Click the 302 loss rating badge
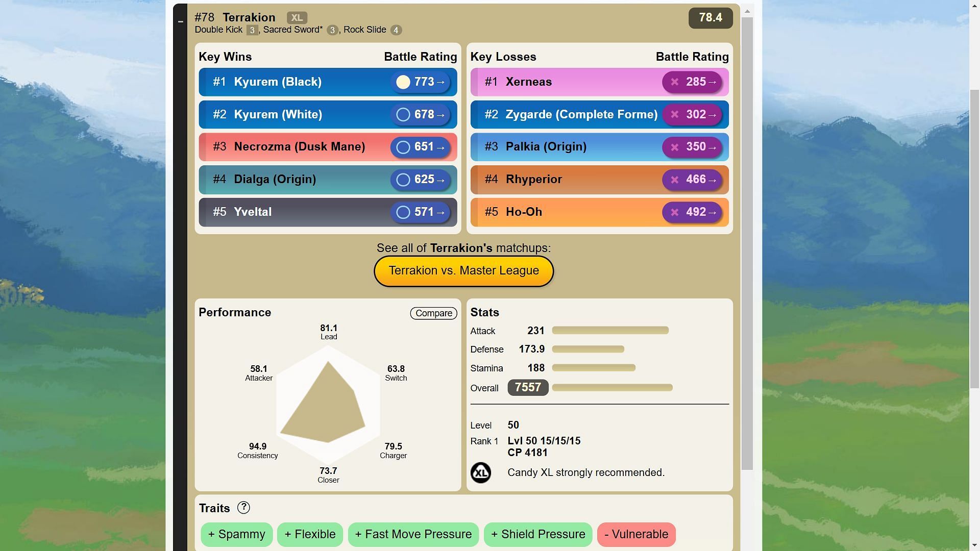Image resolution: width=980 pixels, height=551 pixels. pos(692,114)
